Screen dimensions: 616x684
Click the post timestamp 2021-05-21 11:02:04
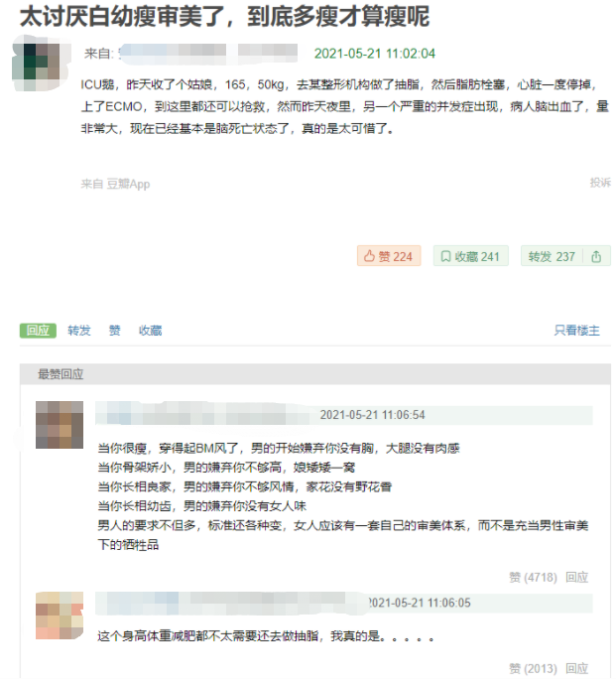375,54
